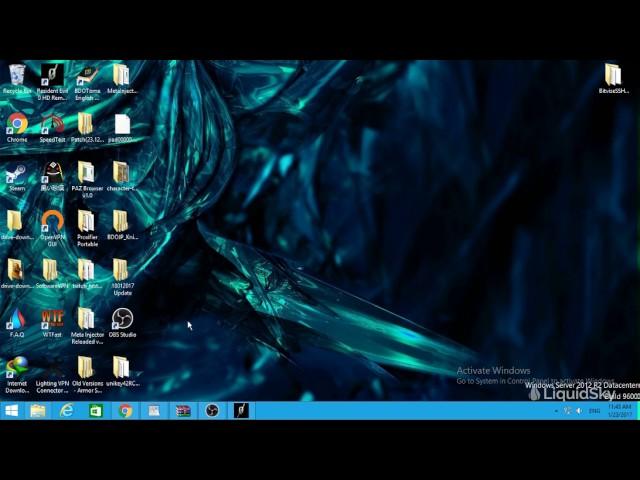Select the unikey42RC folder
Screen dimensions: 640x480
pyautogui.click(x=122, y=372)
